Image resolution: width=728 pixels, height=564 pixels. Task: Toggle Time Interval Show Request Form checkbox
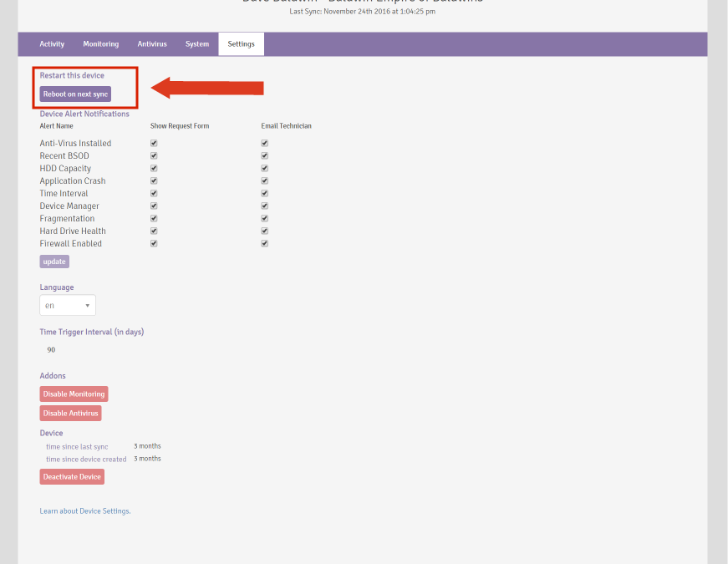tap(154, 194)
